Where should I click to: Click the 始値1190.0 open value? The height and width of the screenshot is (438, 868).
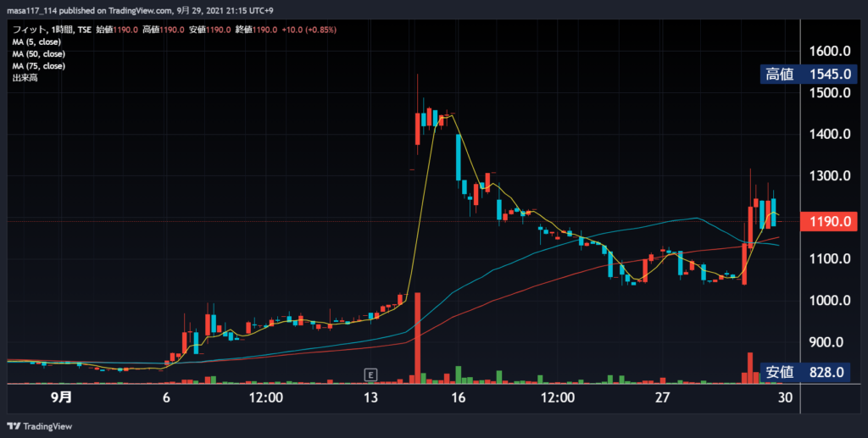pyautogui.click(x=117, y=30)
